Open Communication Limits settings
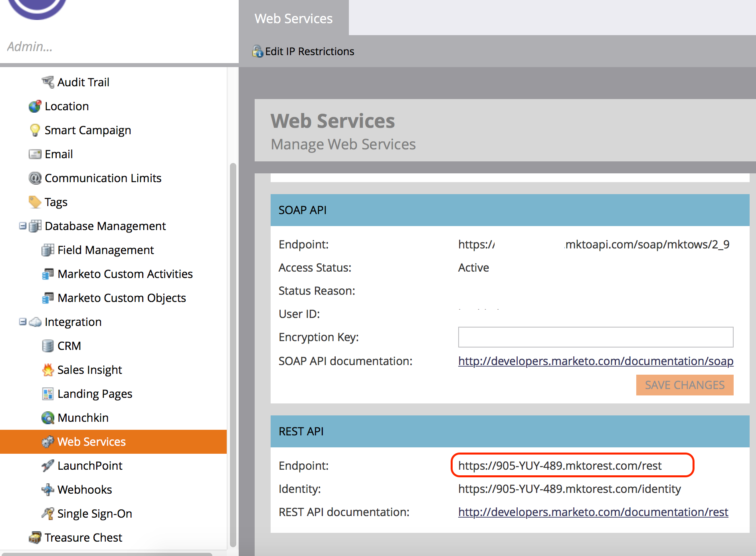This screenshot has height=556, width=756. (103, 178)
